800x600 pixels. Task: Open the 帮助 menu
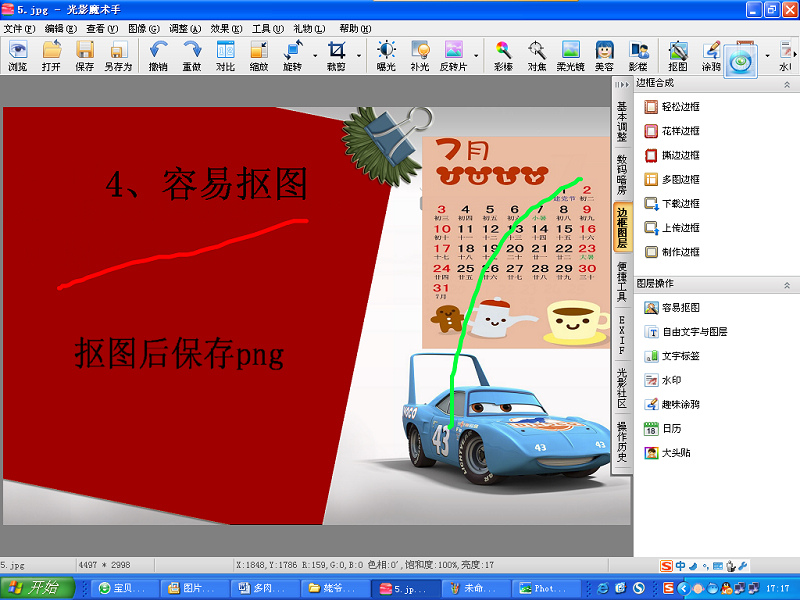pos(355,29)
